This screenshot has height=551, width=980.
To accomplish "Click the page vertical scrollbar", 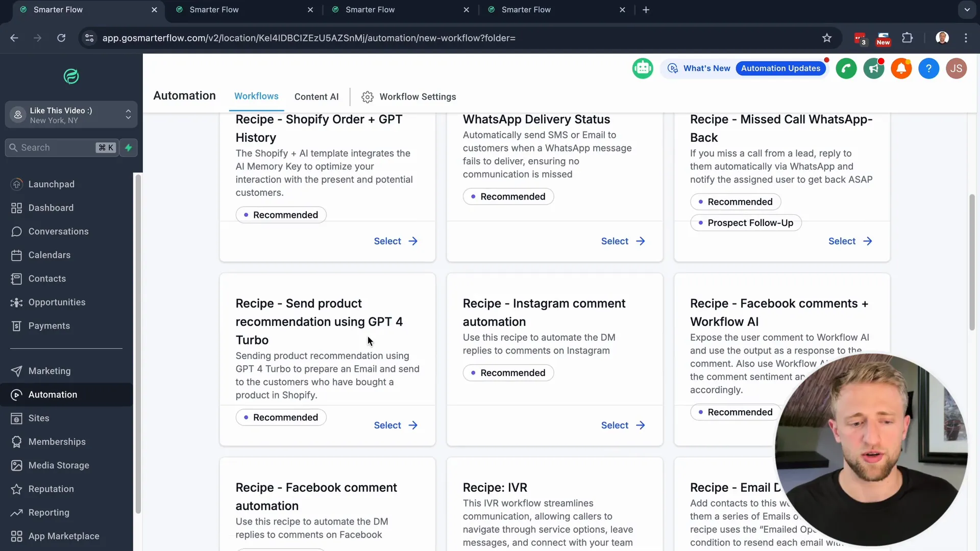I will 972,263.
